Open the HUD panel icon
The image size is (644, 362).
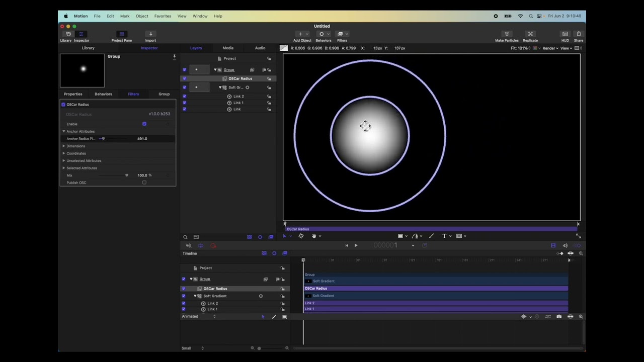pyautogui.click(x=565, y=34)
